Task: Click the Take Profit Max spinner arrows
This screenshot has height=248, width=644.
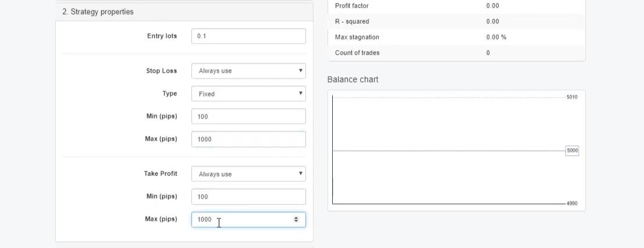Action: 296,219
